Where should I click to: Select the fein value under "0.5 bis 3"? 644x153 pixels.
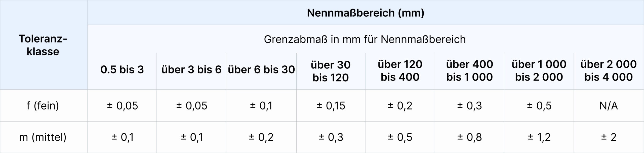[x=122, y=106]
